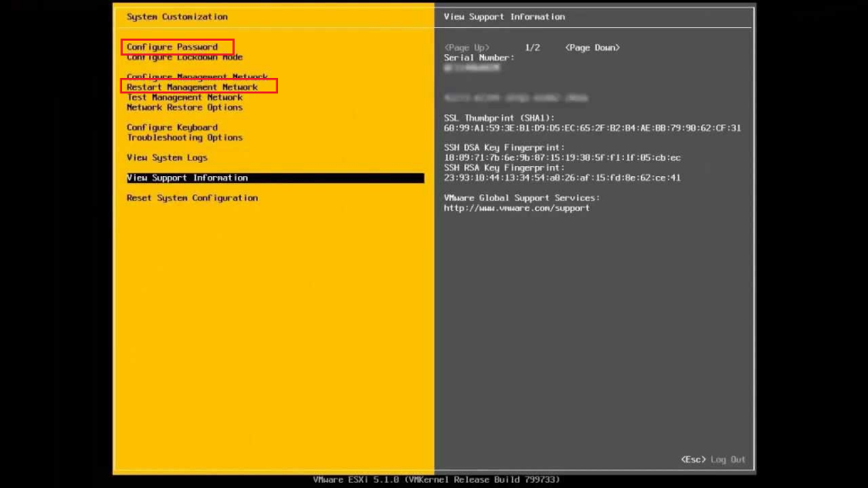The image size is (868, 488).
Task: Click the vmware.com/support URL
Action: 516,208
